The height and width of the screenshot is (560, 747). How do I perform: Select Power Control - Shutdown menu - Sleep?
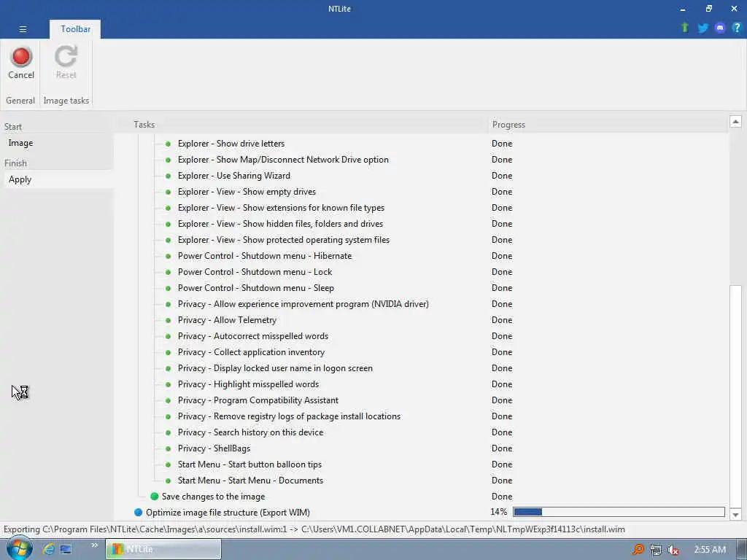click(x=256, y=288)
